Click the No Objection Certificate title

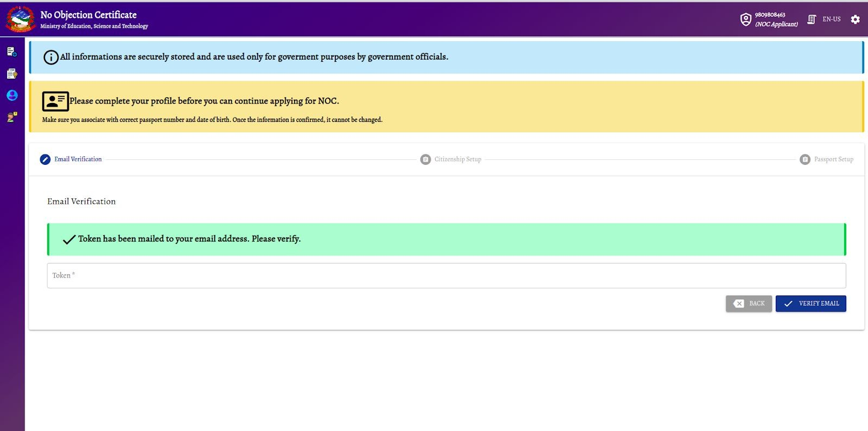pyautogui.click(x=88, y=15)
